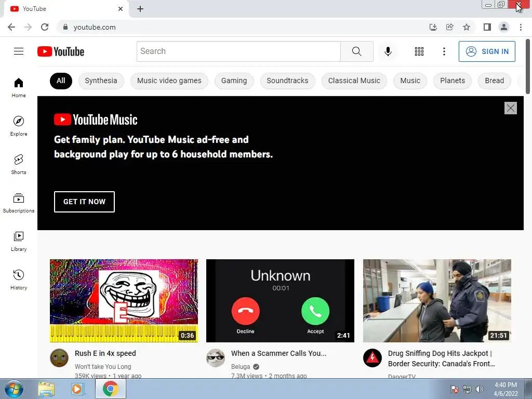Close the YouTube tab
The width and height of the screenshot is (532, 399).
point(121,9)
